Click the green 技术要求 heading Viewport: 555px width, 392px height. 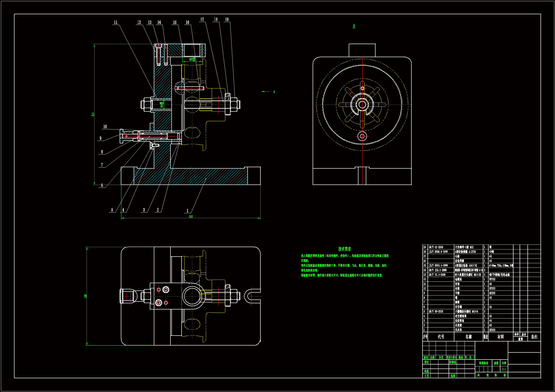click(344, 249)
